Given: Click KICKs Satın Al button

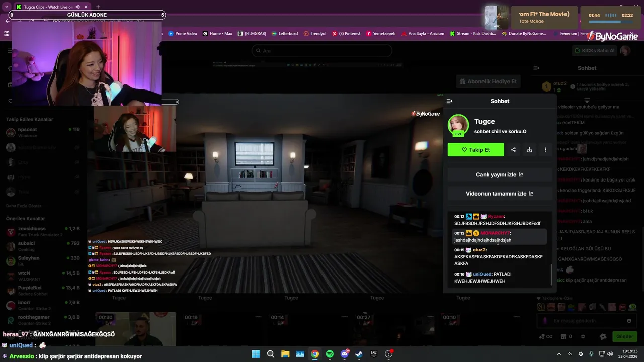Looking at the screenshot, I should pyautogui.click(x=594, y=50).
